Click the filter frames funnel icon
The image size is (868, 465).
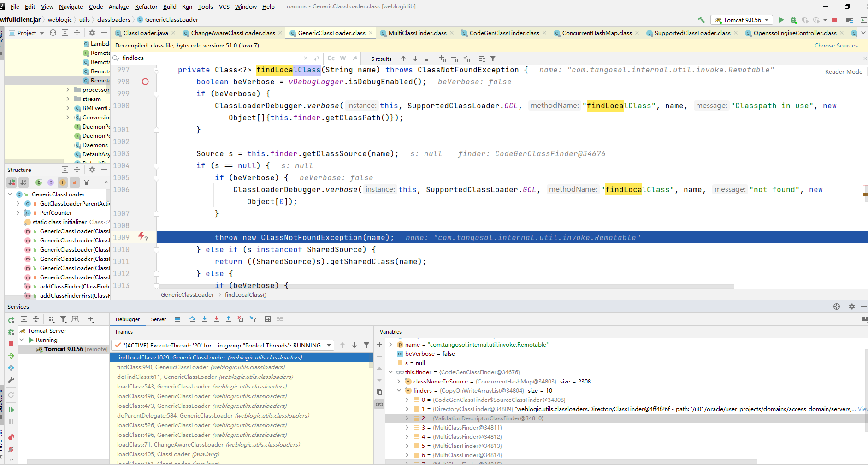point(366,345)
